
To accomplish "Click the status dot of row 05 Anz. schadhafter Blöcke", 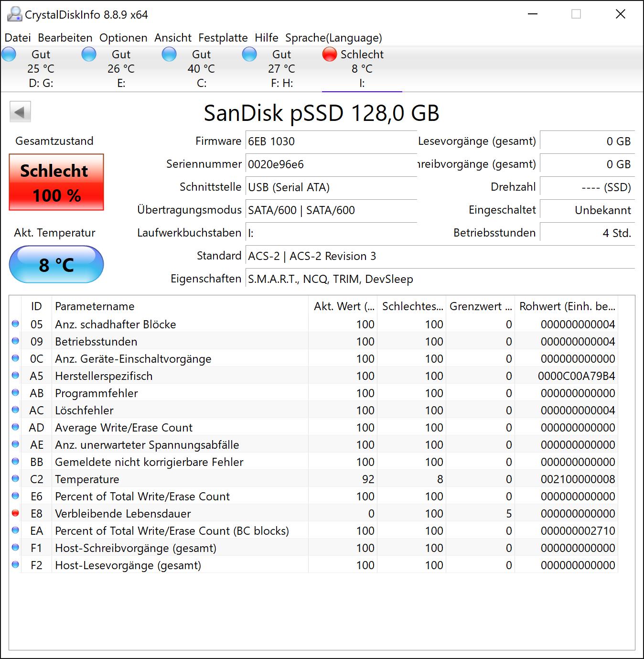I will coord(15,324).
